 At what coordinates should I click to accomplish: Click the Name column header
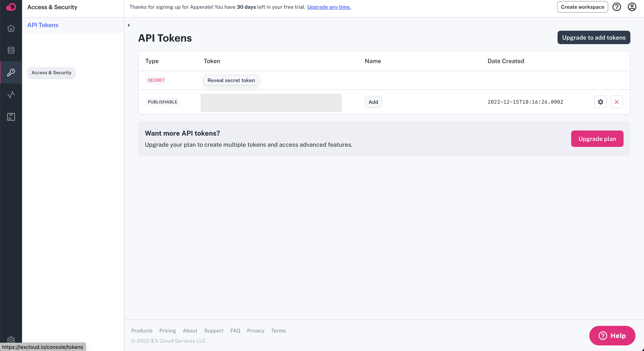(x=372, y=61)
